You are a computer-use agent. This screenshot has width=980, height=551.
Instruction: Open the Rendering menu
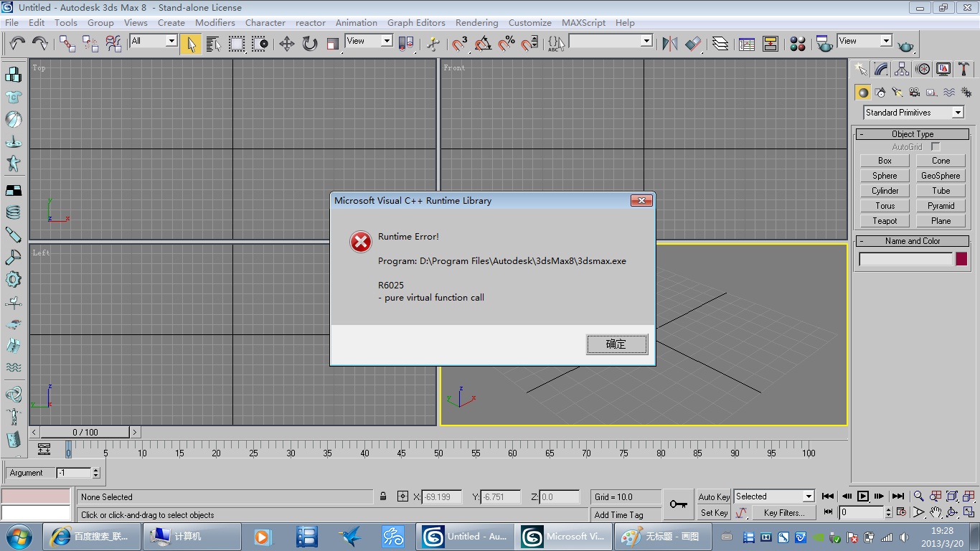click(476, 23)
